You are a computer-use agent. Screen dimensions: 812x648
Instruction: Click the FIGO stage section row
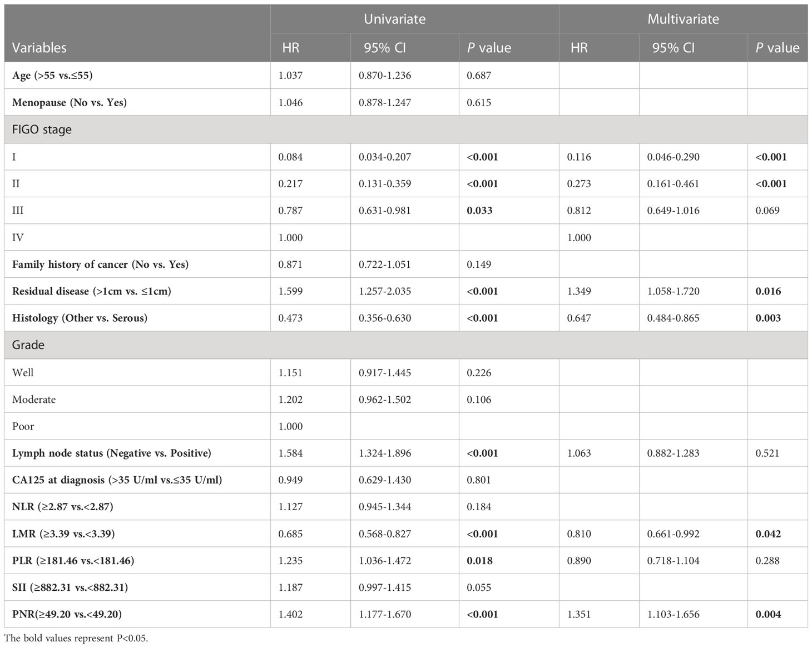pyautogui.click(x=406, y=129)
